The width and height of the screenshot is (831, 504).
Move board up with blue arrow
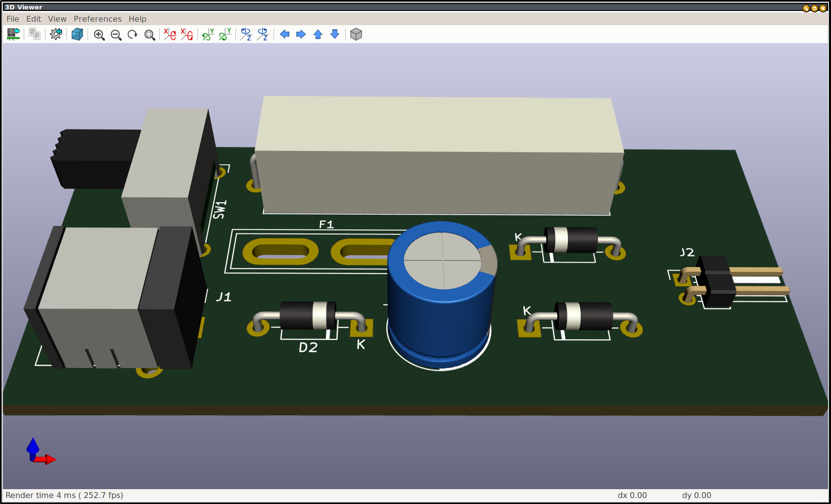tap(318, 34)
